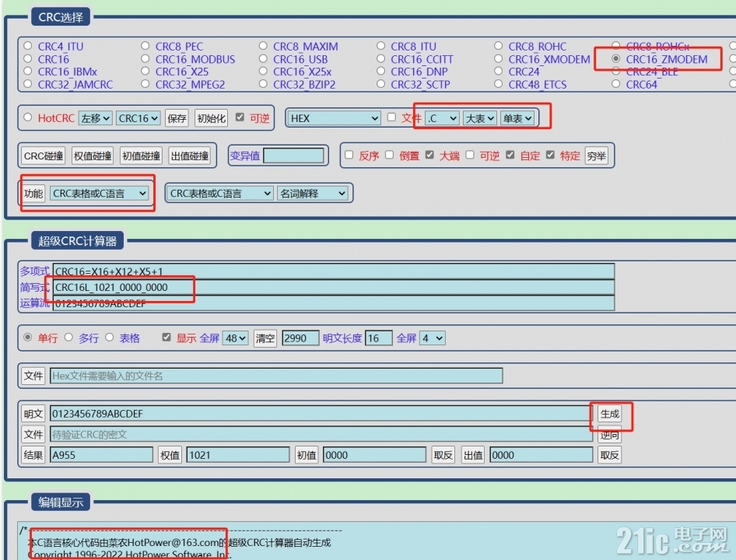736x560 pixels.
Task: Toggle the 反序 checkbox
Action: pos(349,155)
